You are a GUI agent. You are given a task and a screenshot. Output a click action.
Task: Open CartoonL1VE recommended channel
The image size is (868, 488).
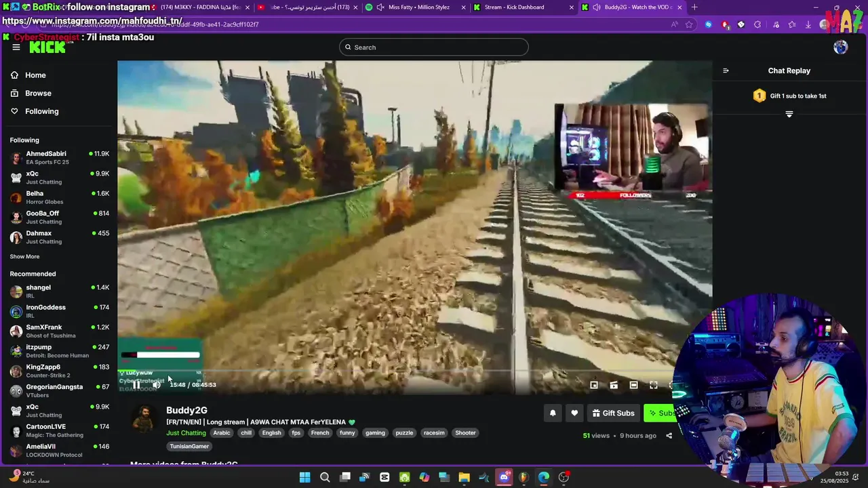pyautogui.click(x=59, y=430)
